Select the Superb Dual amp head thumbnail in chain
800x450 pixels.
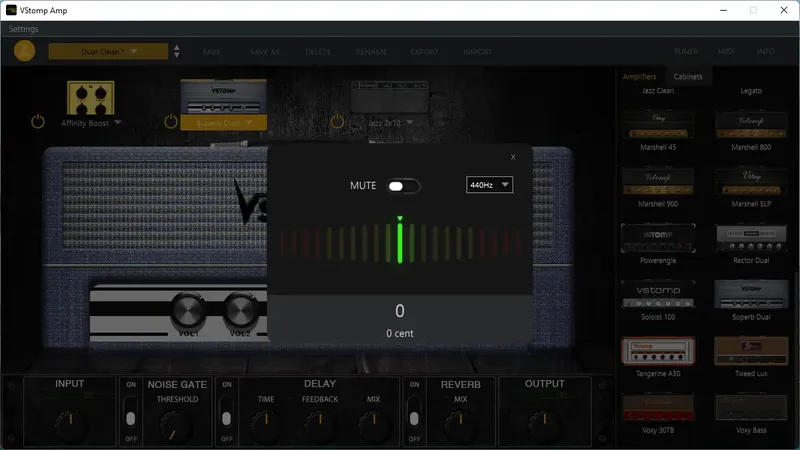point(223,97)
